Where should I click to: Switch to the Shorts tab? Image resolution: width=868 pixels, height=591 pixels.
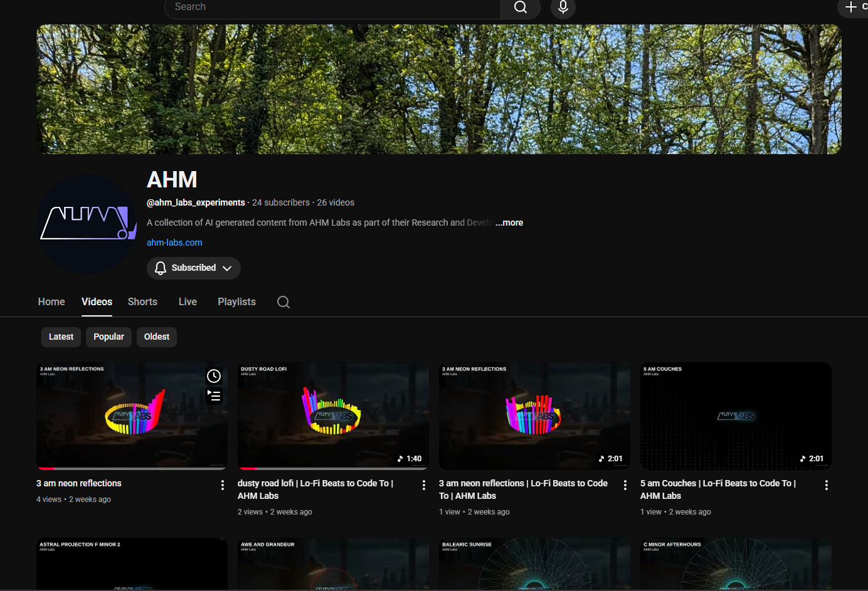tap(142, 301)
